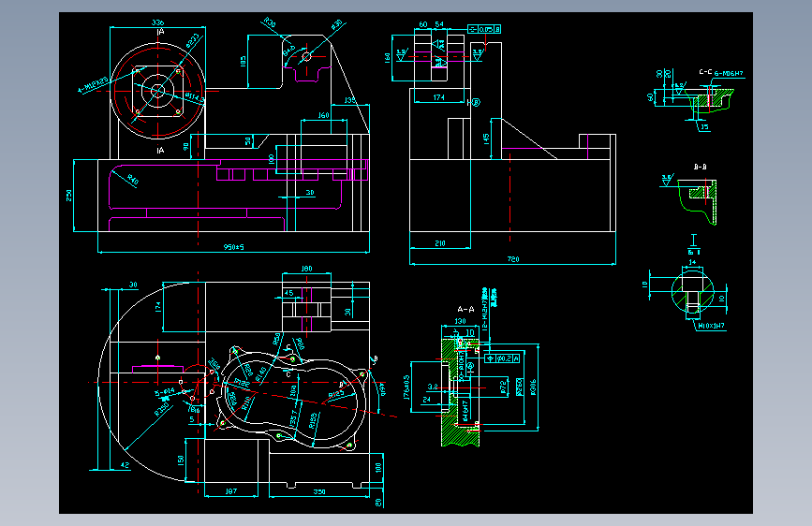The width and height of the screenshot is (812, 526).
Task: Select the 780 width dimension
Action: tap(513, 259)
